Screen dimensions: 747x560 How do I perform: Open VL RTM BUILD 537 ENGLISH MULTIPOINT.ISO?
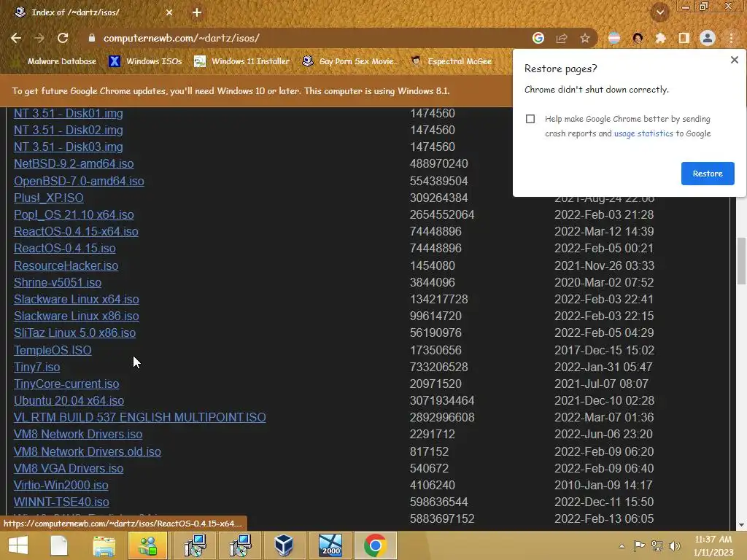coord(139,417)
